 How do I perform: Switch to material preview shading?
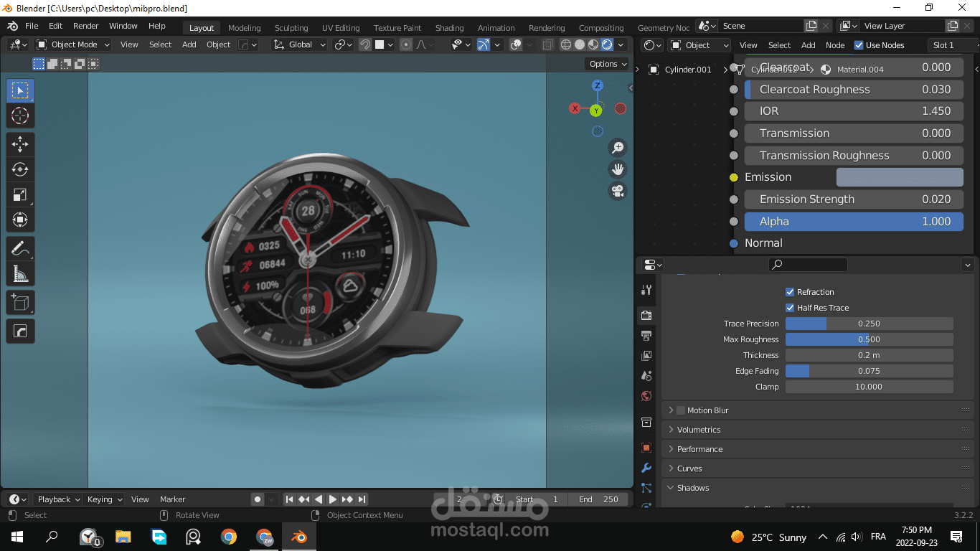point(593,44)
